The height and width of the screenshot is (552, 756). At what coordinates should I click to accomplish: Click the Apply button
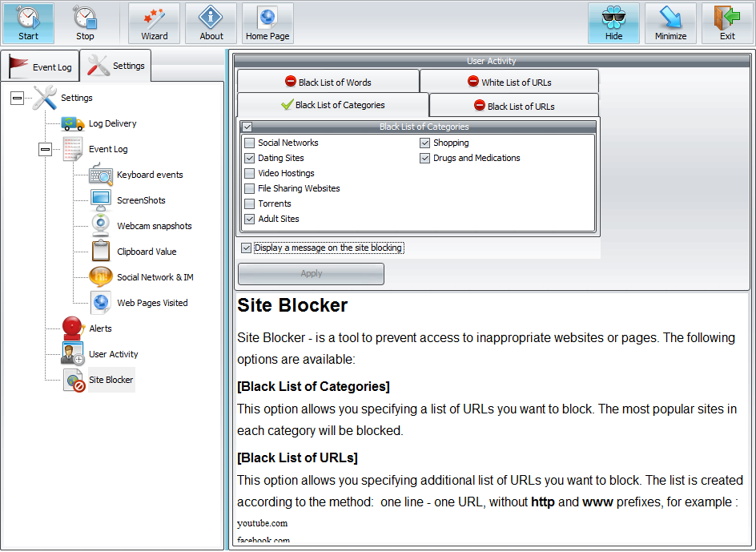pyautogui.click(x=311, y=274)
